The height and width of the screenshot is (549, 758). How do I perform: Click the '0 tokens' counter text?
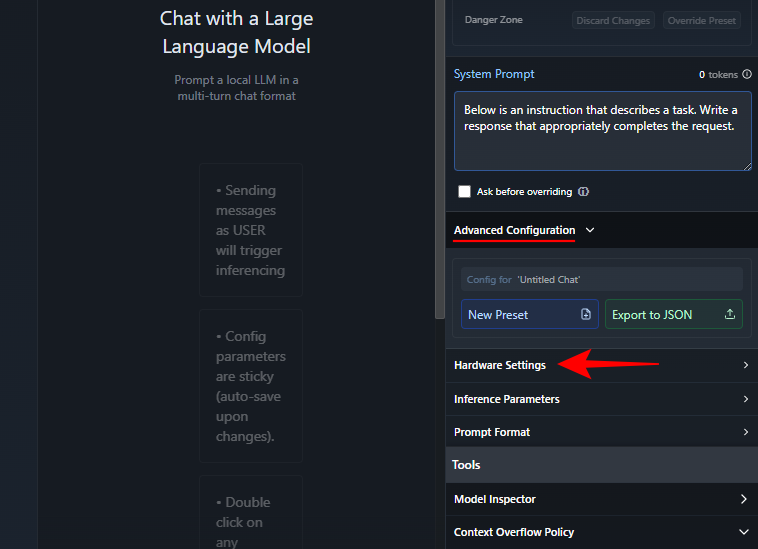click(718, 74)
